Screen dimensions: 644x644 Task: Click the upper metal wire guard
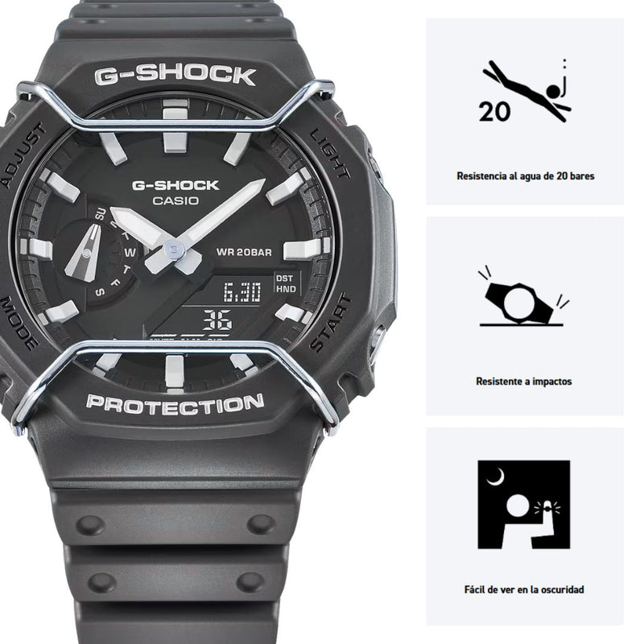click(175, 107)
